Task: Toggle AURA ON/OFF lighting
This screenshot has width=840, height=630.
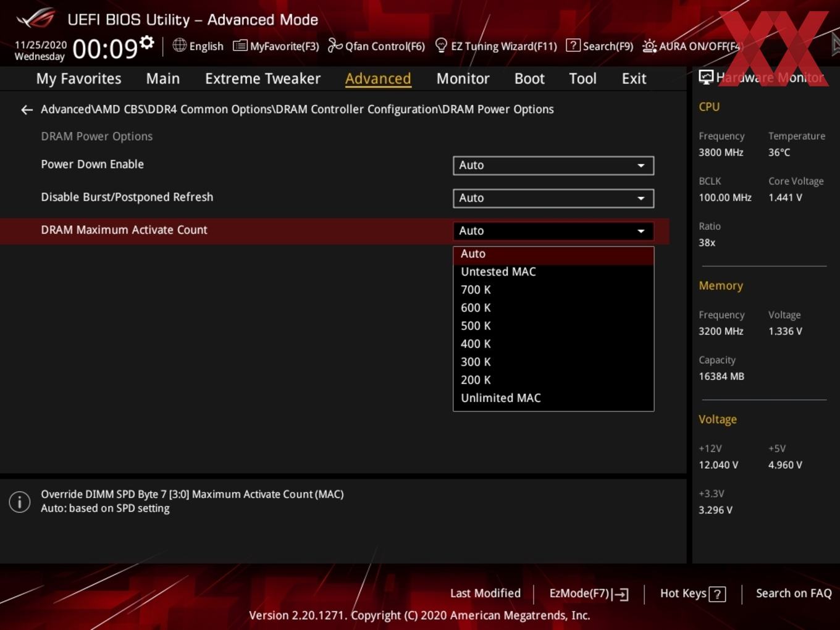Action: (691, 46)
